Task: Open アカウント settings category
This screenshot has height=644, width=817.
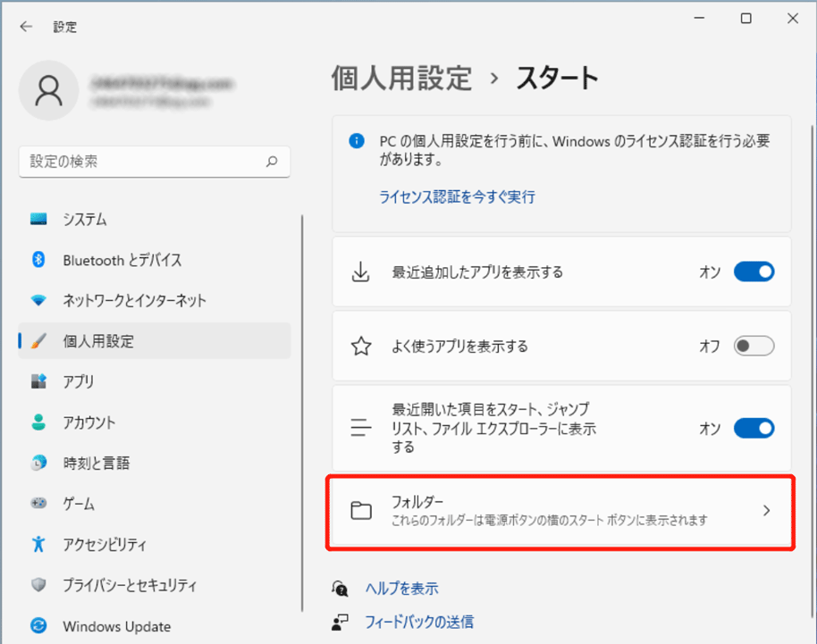Action: click(155, 422)
